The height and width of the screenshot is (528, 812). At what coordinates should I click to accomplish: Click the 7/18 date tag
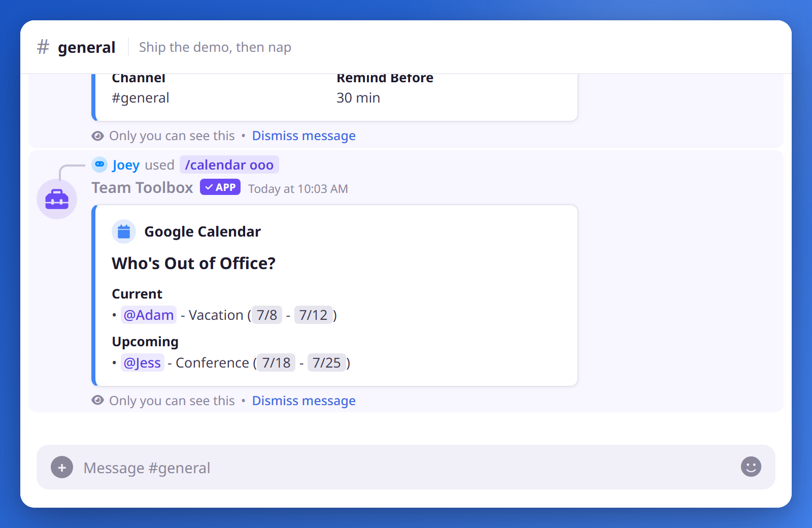pyautogui.click(x=276, y=363)
